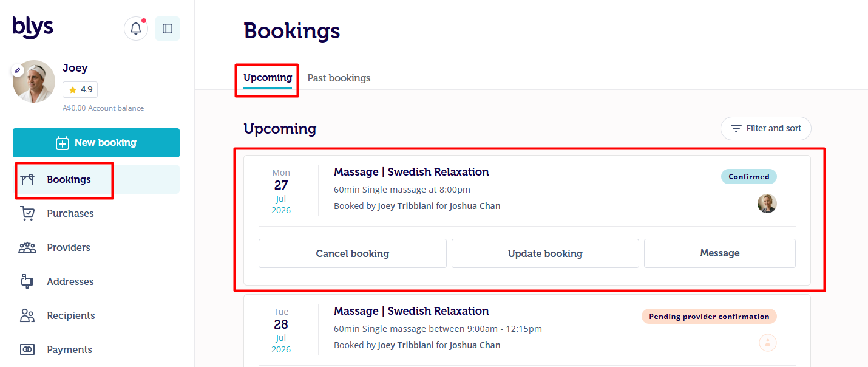Open the notifications bell icon
Image resolution: width=868 pixels, height=367 pixels.
pyautogui.click(x=136, y=29)
